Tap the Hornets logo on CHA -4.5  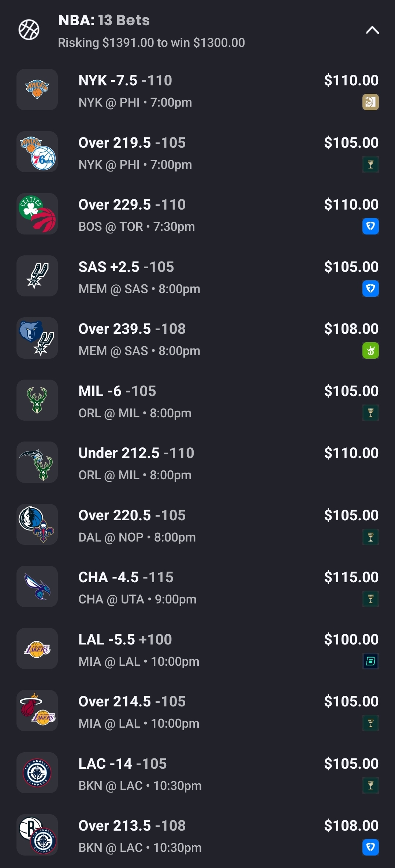37,586
